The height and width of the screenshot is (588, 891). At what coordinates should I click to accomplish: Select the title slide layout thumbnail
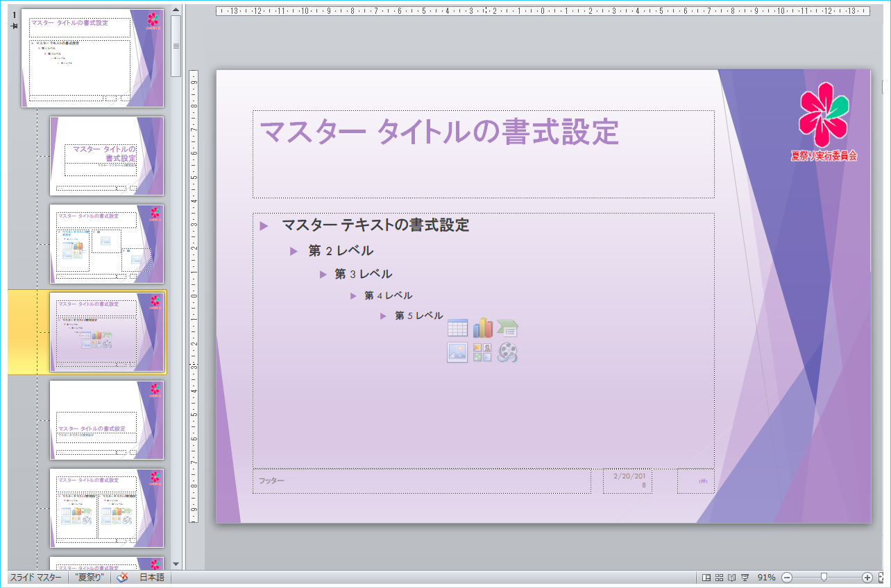tap(107, 156)
